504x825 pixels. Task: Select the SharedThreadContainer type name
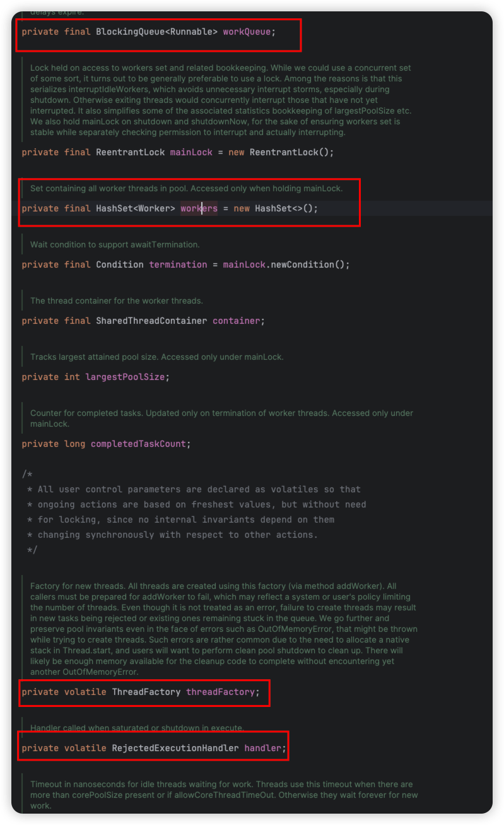point(151,321)
